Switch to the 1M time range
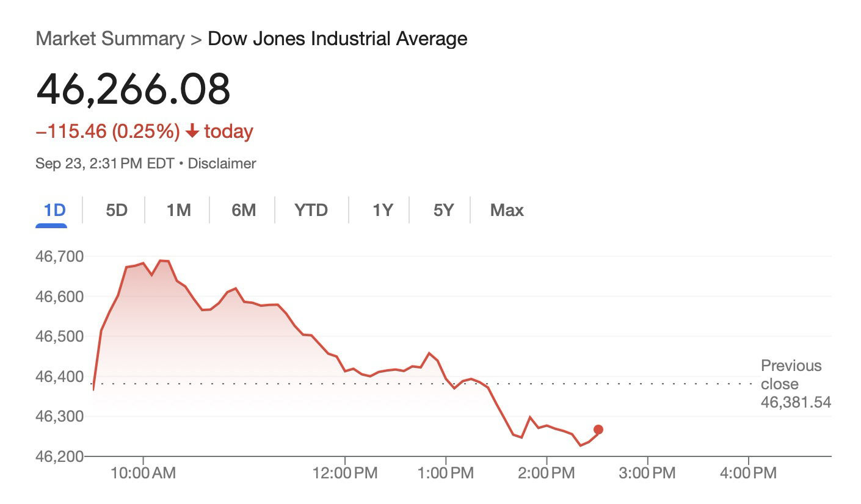 point(178,211)
